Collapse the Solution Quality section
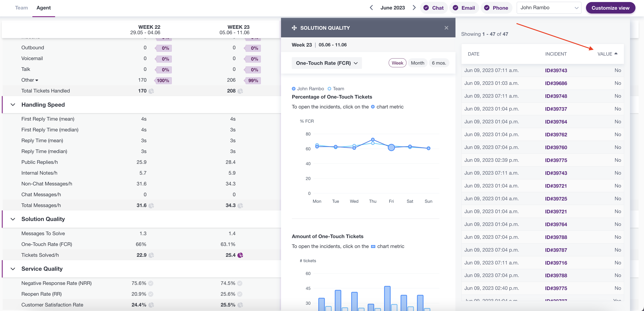Viewport: 644px width, 311px height. pos(13,219)
